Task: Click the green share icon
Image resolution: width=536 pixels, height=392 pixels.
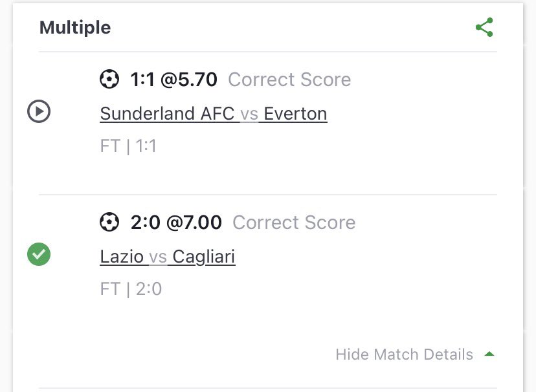Action: click(x=484, y=27)
